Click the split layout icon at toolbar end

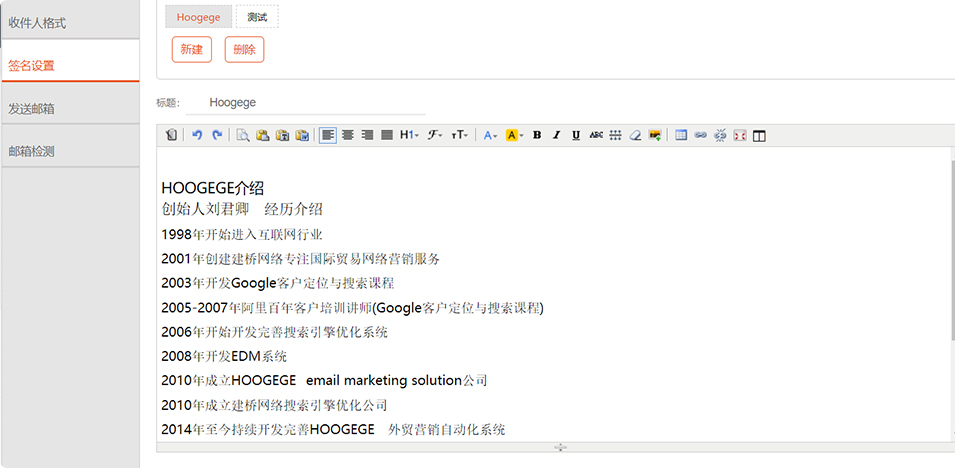click(759, 135)
